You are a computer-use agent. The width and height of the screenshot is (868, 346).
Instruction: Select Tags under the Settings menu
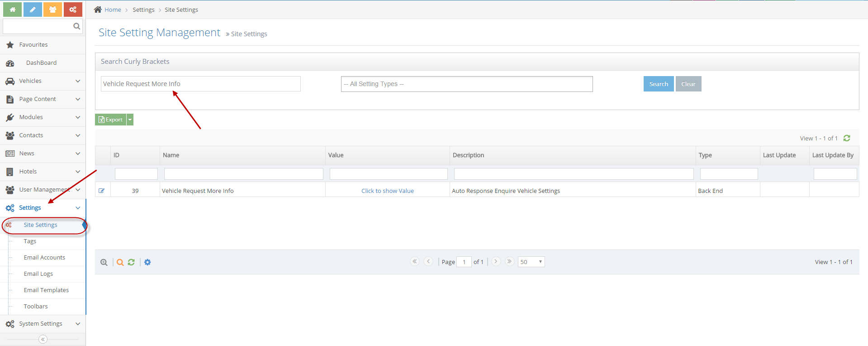click(30, 241)
